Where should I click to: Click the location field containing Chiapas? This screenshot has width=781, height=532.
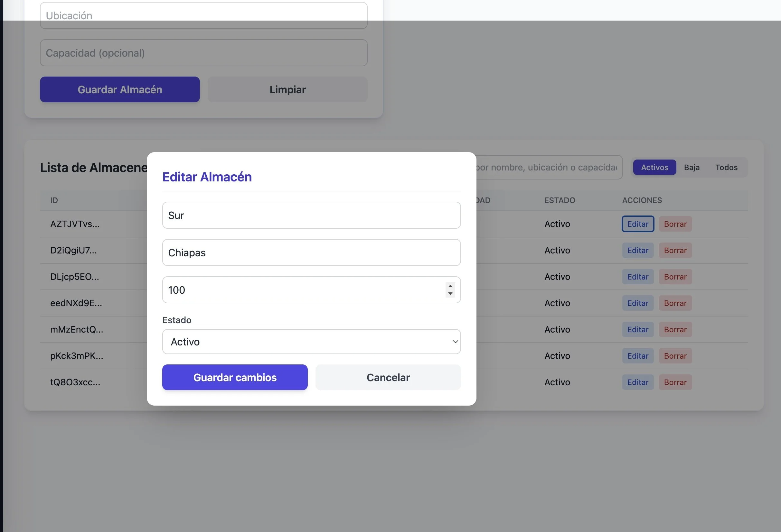[x=311, y=252]
